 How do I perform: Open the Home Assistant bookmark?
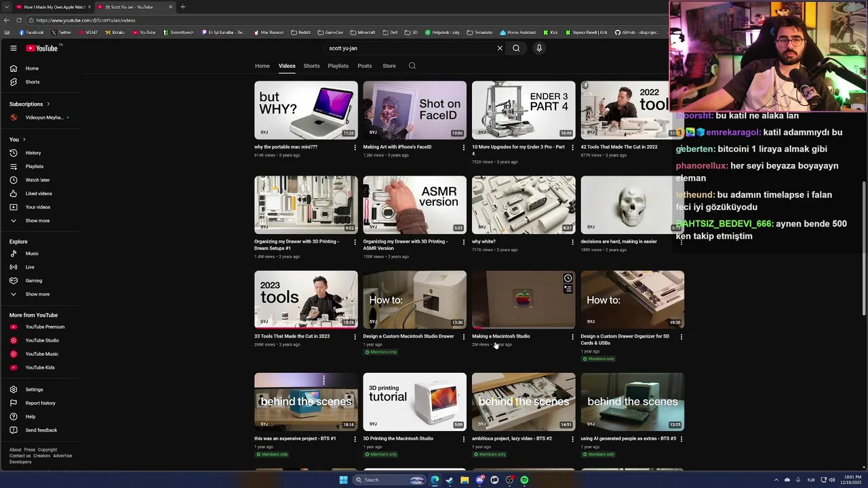click(518, 33)
